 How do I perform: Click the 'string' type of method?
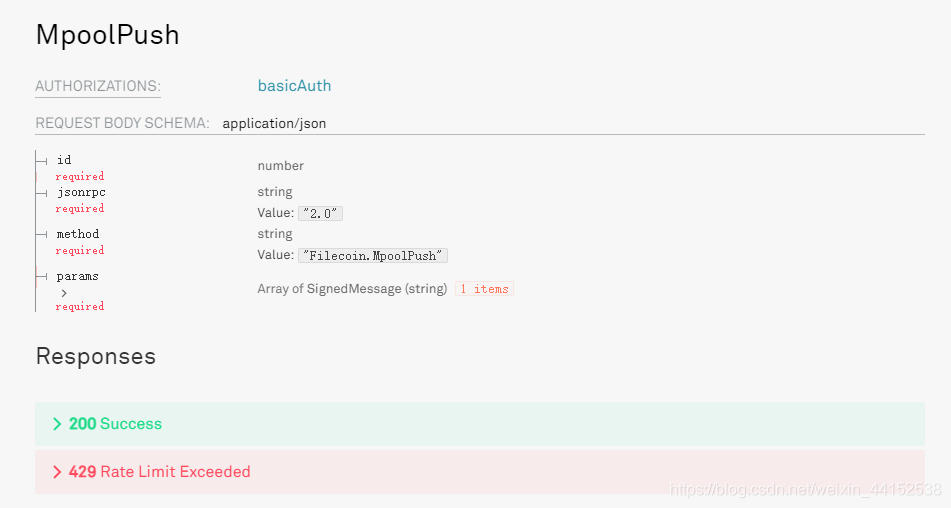275,233
